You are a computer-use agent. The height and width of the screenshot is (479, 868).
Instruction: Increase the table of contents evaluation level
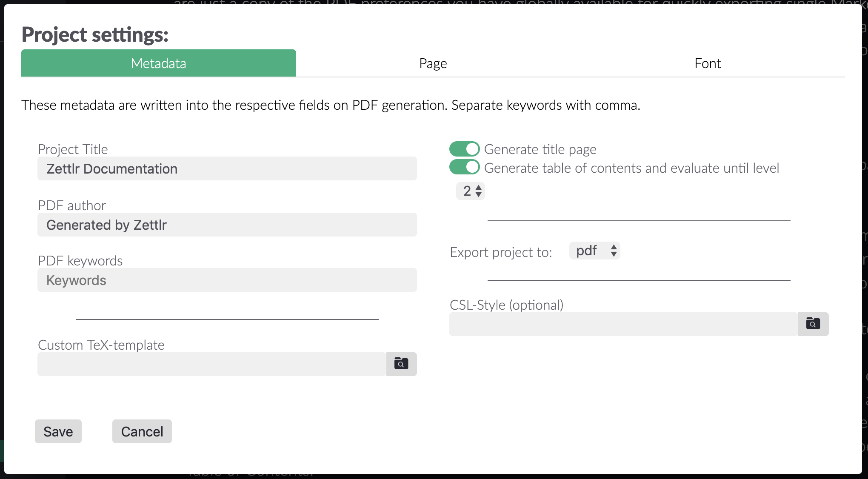coord(477,188)
